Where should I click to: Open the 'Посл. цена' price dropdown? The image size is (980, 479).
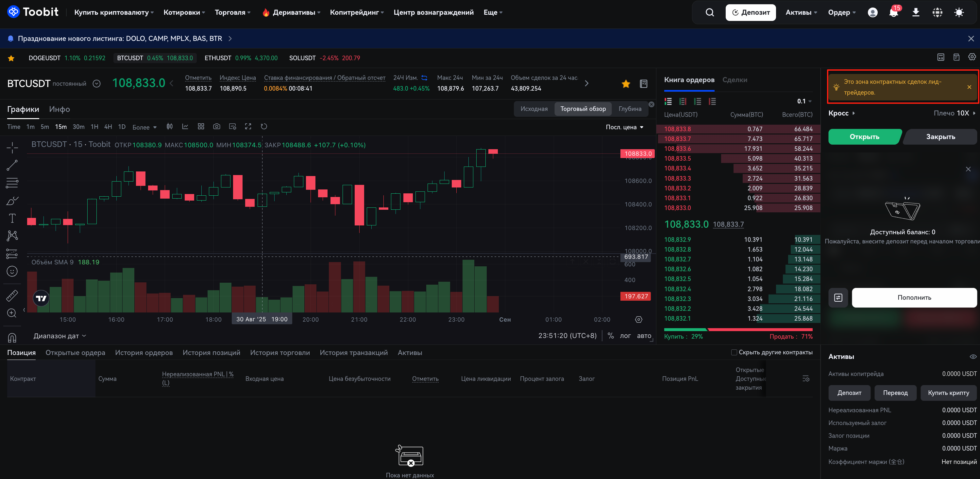(624, 127)
